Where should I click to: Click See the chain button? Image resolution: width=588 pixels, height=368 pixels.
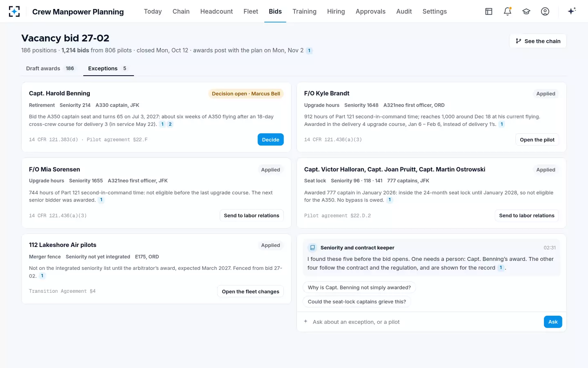[538, 41]
